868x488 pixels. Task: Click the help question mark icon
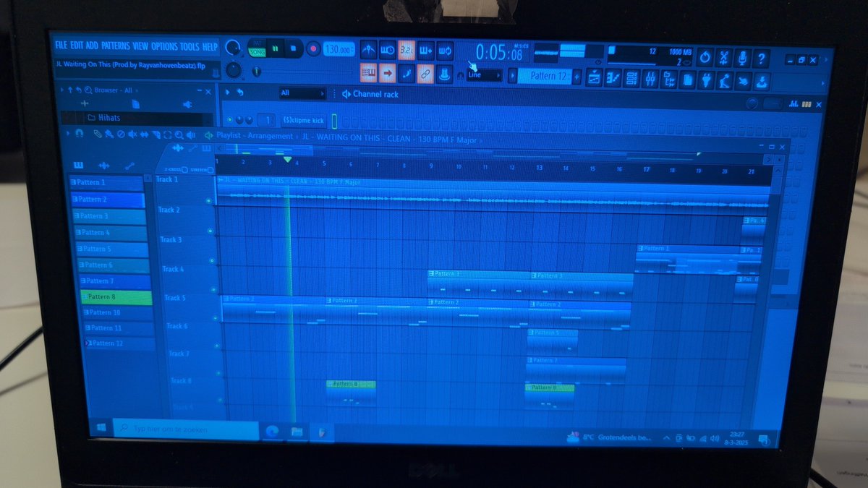click(761, 58)
